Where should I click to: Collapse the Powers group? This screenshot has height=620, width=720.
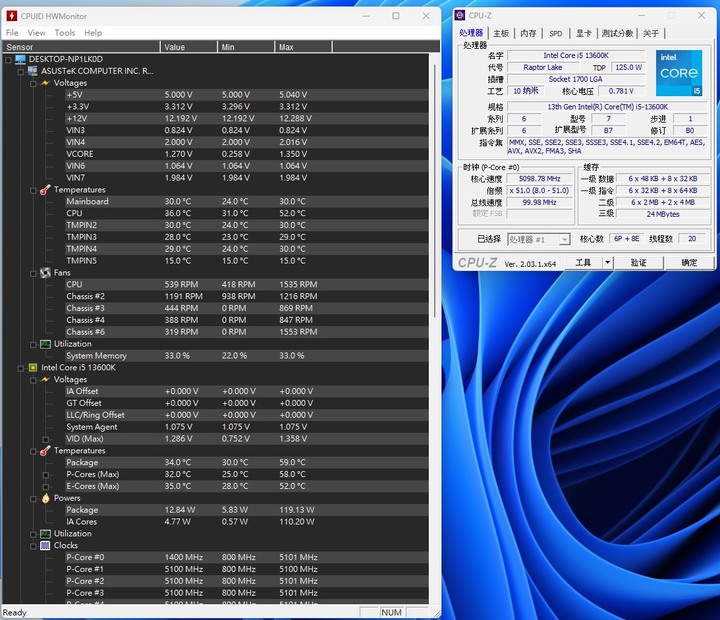pyautogui.click(x=33, y=499)
